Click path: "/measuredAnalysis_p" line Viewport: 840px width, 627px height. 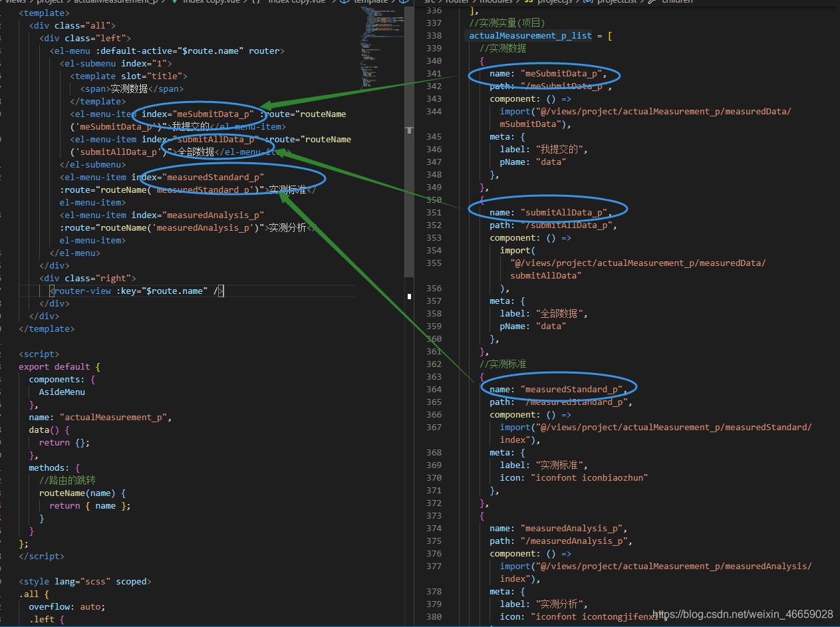[561, 541]
